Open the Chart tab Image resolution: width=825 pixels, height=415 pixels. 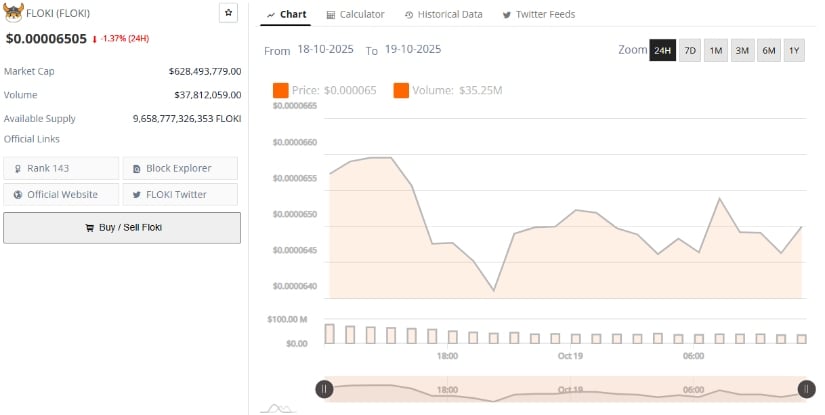[287, 14]
